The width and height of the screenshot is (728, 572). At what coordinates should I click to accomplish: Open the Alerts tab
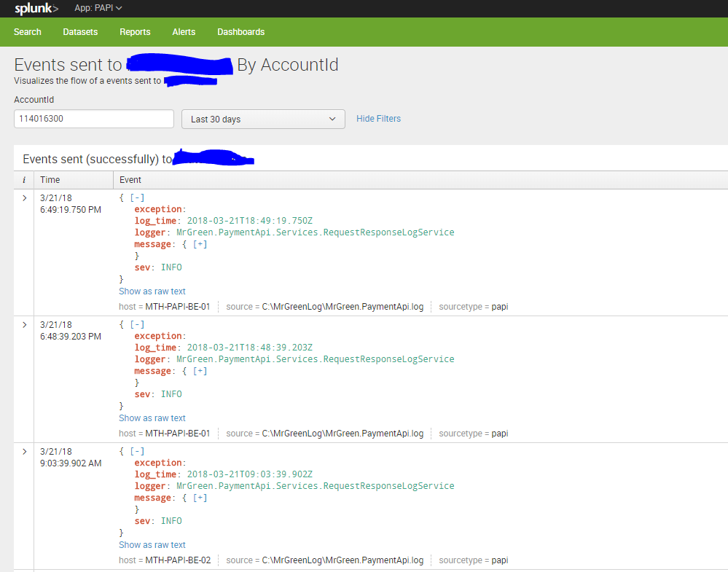coord(184,32)
